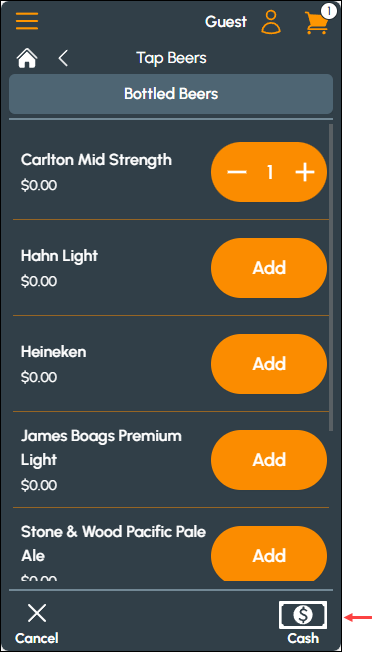Increase Carlton Mid Strength quantity
The height and width of the screenshot is (652, 372).
point(305,172)
